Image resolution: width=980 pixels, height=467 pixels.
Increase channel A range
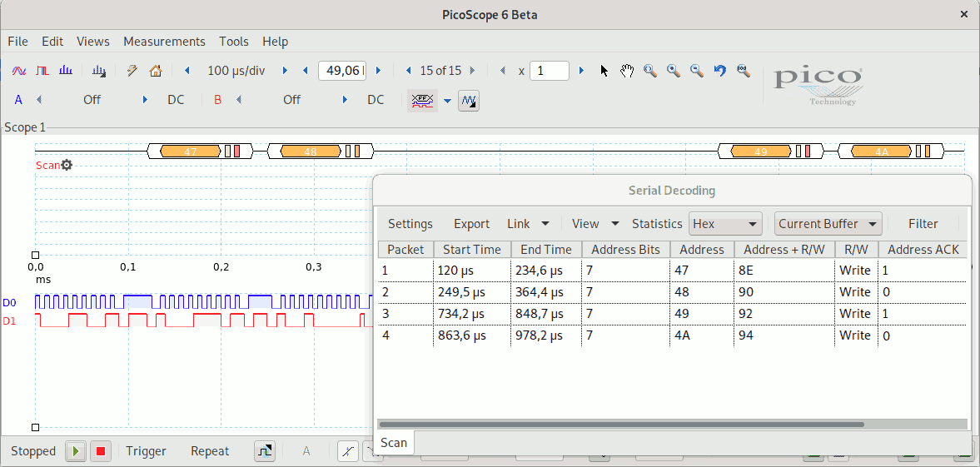pyautogui.click(x=146, y=100)
